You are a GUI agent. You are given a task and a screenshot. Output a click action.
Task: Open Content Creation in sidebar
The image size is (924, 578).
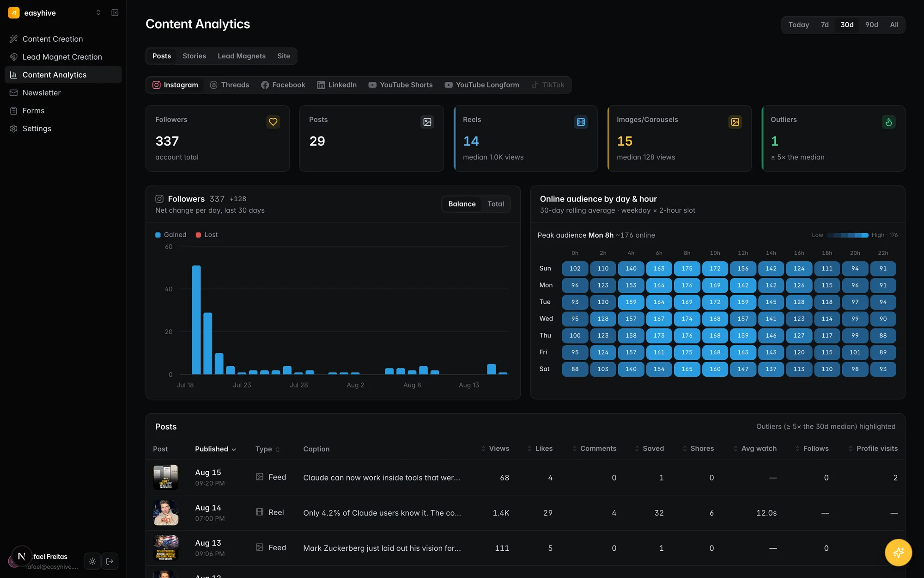point(63,39)
